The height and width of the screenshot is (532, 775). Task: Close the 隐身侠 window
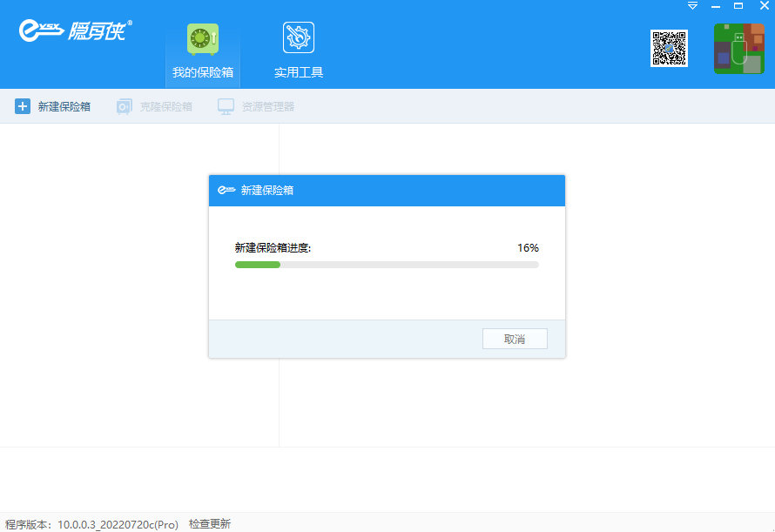click(x=764, y=6)
